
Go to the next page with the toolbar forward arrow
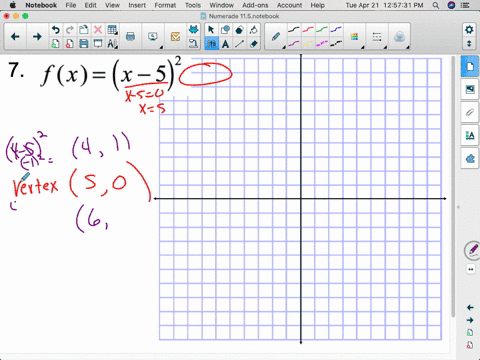click(37, 37)
